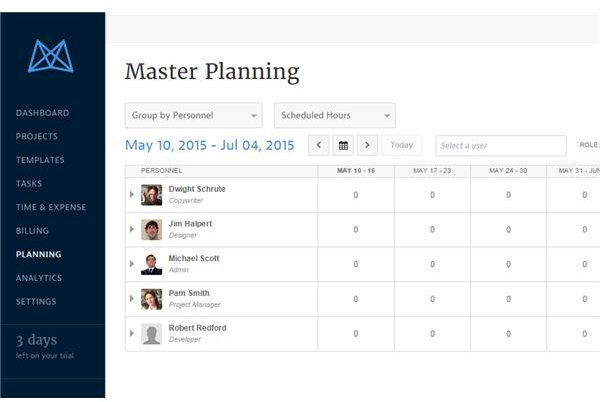Click the Robert Redford name

pos(197,328)
